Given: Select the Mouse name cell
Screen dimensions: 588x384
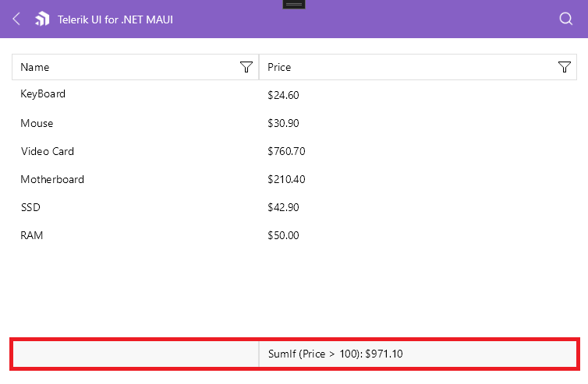Looking at the screenshot, I should click(37, 123).
